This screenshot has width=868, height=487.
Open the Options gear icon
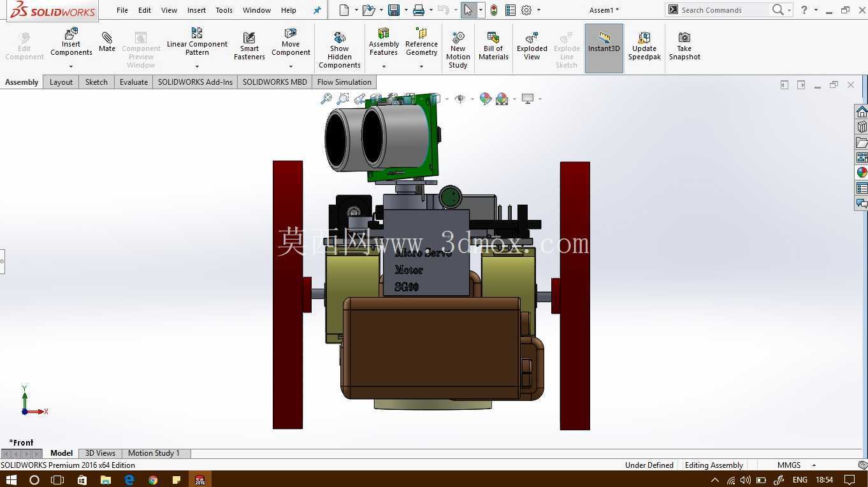click(526, 10)
